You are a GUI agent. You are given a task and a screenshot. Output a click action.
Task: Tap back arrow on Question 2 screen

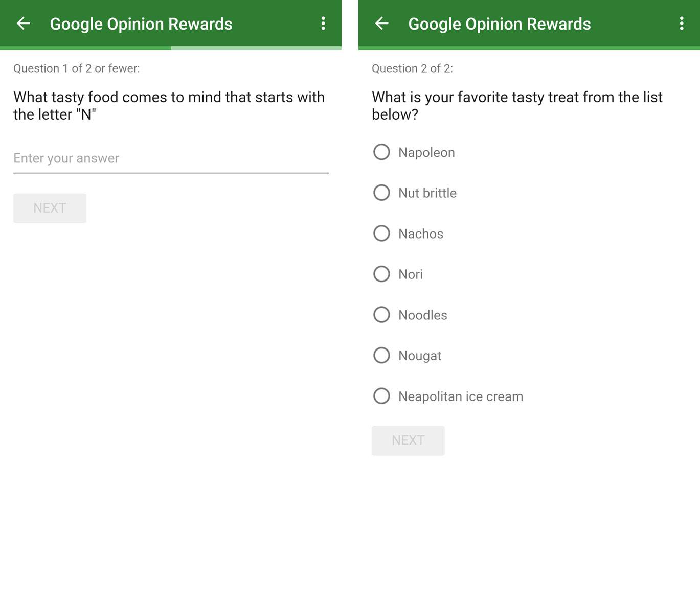[x=382, y=24]
